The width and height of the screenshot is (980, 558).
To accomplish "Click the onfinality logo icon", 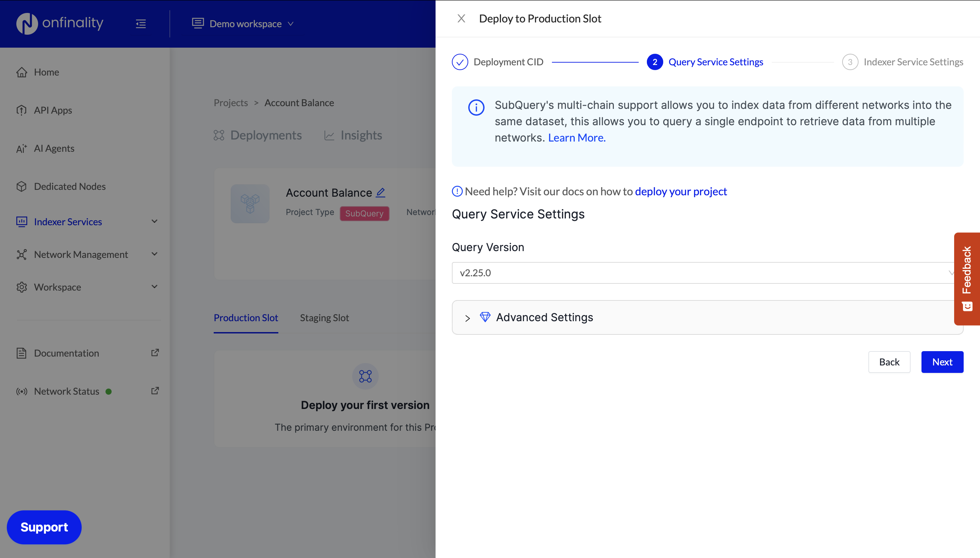I will (27, 23).
